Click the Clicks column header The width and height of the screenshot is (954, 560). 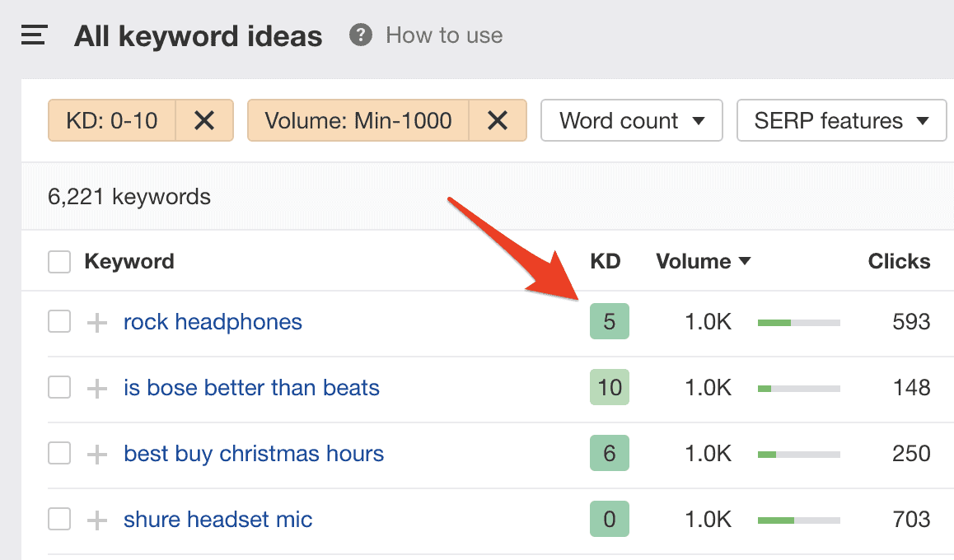(899, 262)
